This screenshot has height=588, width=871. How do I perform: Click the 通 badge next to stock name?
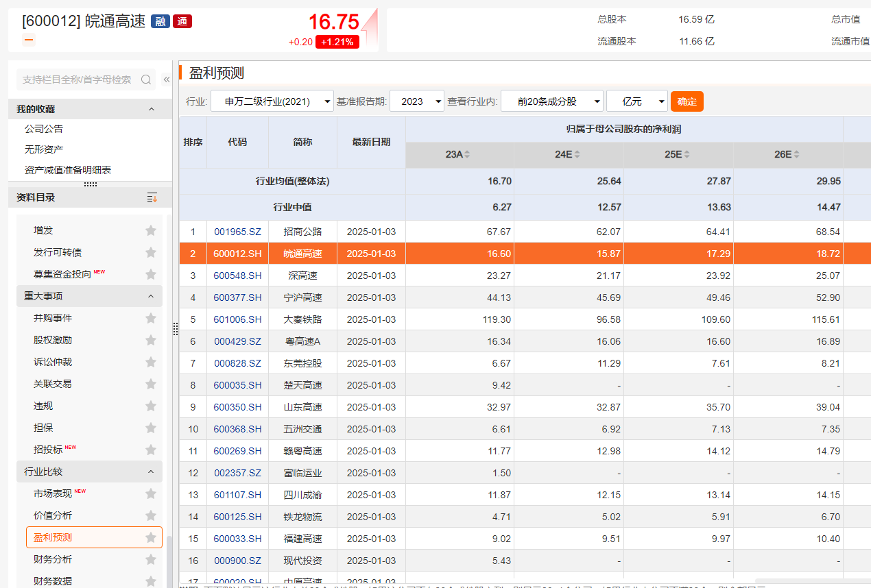182,21
